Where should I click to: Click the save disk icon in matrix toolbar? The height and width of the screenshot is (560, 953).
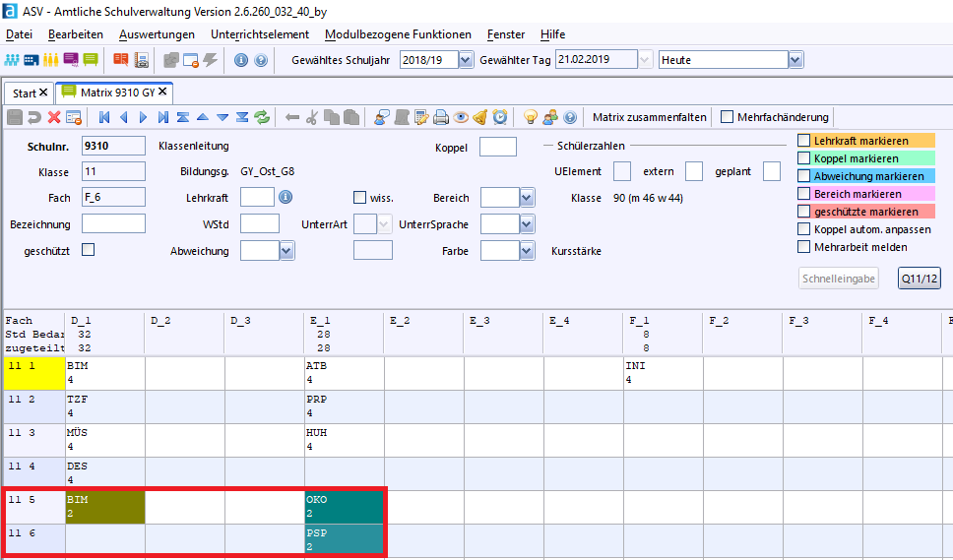(x=15, y=117)
